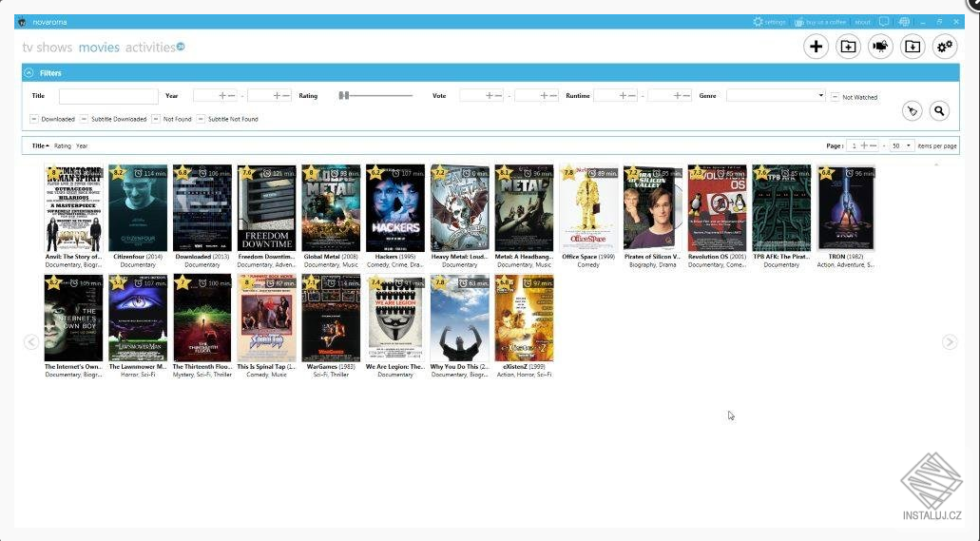
Task: Open the double-gear configuration button
Action: point(945,47)
